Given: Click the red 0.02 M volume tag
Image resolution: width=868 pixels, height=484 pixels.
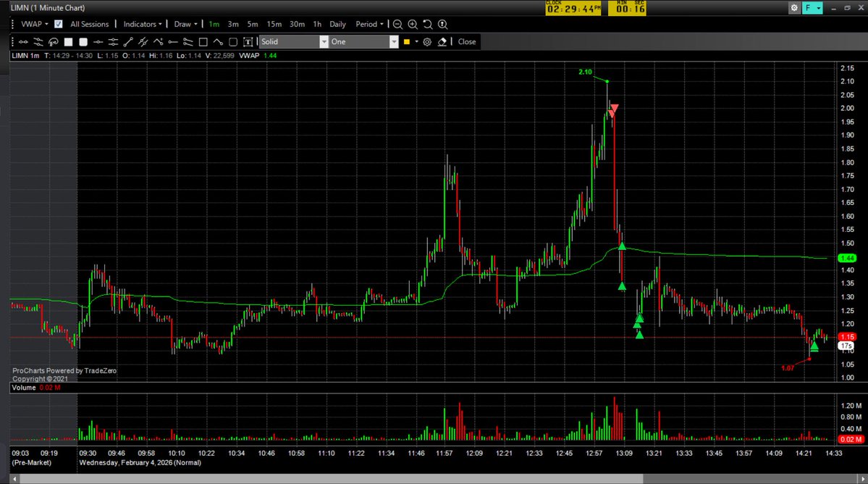Looking at the screenshot, I should point(851,439).
